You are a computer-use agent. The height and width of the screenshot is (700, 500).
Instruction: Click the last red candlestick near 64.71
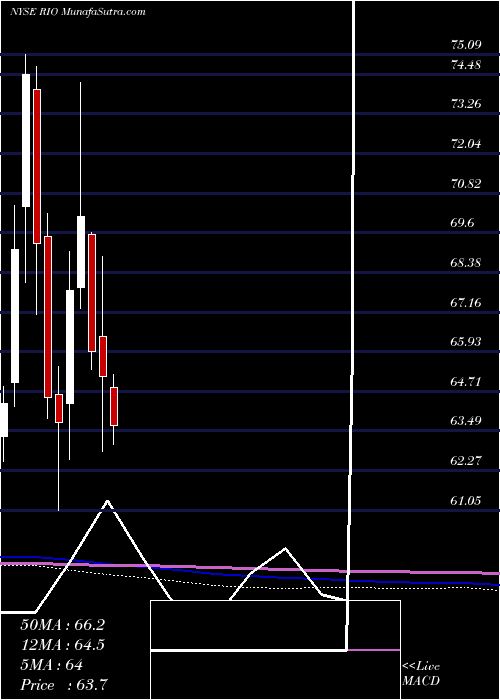click(x=114, y=406)
